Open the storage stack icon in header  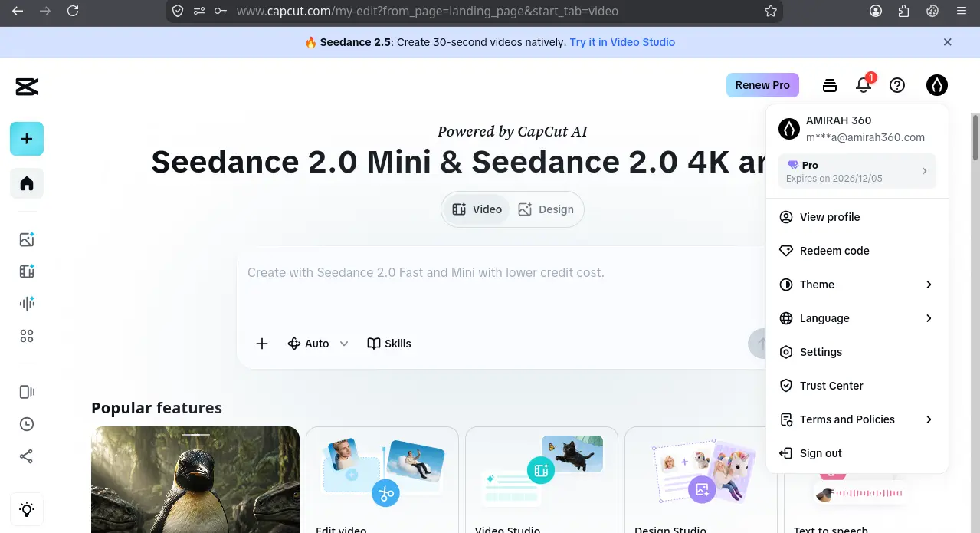(830, 85)
